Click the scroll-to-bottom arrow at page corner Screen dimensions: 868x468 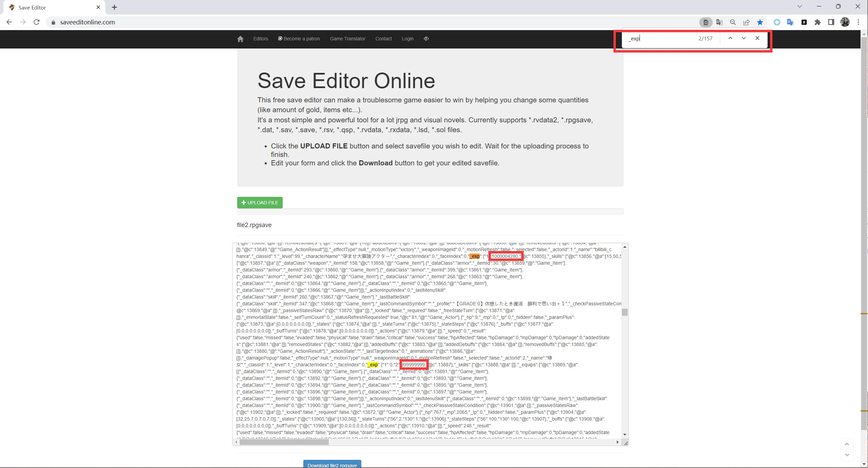pos(847,455)
